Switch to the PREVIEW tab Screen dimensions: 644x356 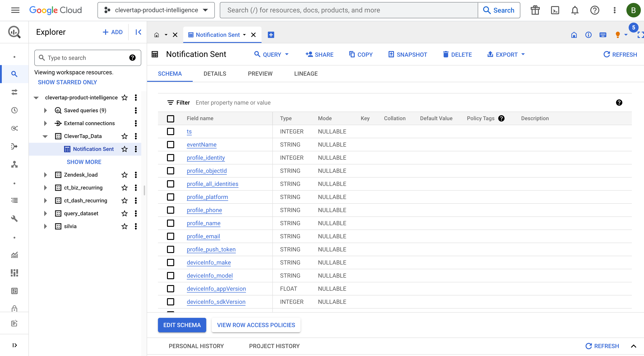(260, 73)
